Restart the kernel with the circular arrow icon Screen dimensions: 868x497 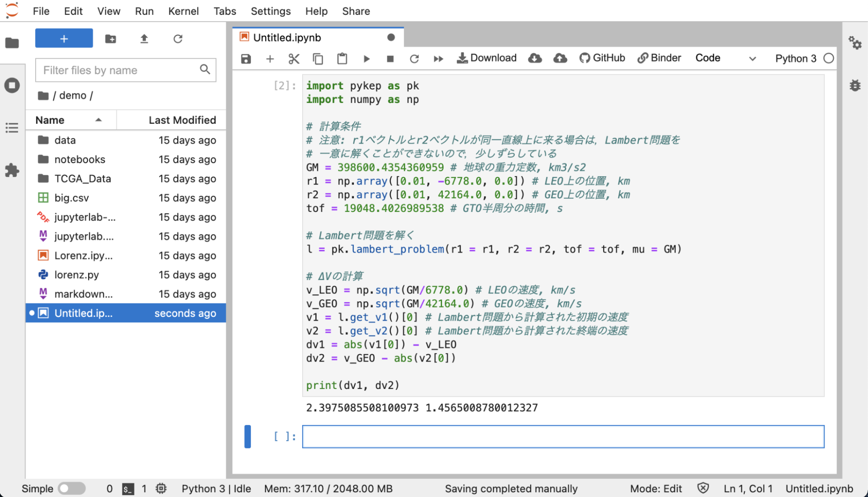tap(414, 59)
